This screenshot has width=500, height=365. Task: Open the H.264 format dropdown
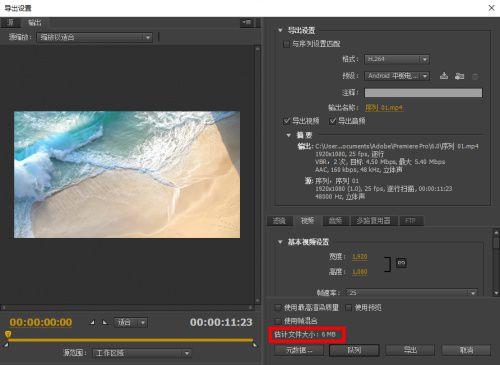397,59
